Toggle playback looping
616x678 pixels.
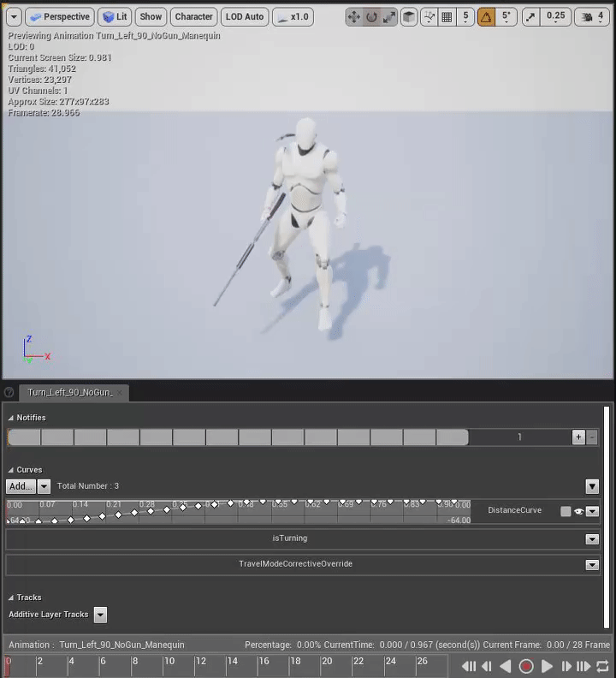[x=602, y=666]
